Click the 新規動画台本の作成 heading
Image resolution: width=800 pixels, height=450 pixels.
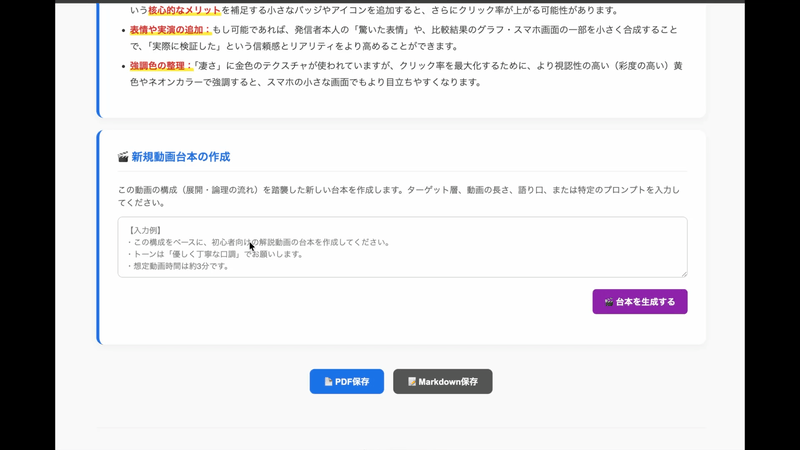tap(181, 157)
